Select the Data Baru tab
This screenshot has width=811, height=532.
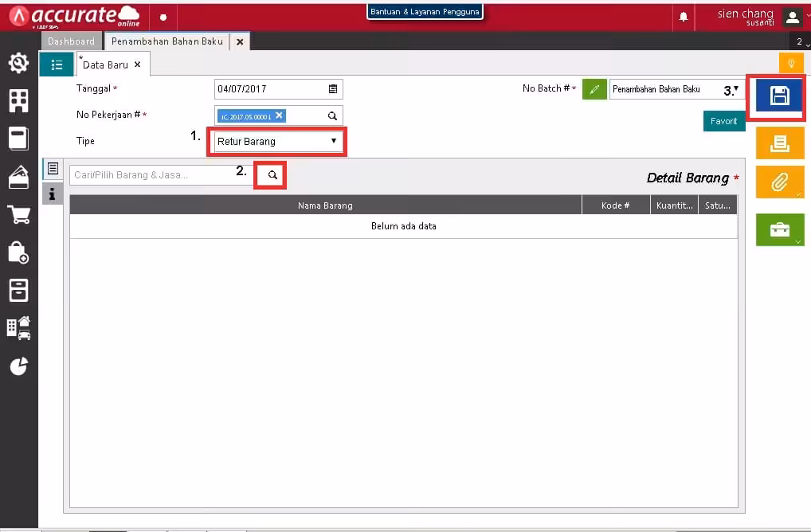[105, 65]
